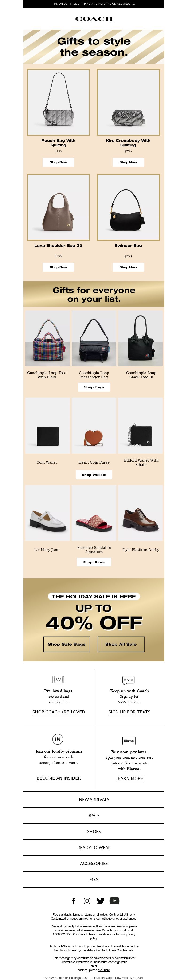Follow the SIGN UP FOR TEXTS link

pyautogui.click(x=129, y=712)
